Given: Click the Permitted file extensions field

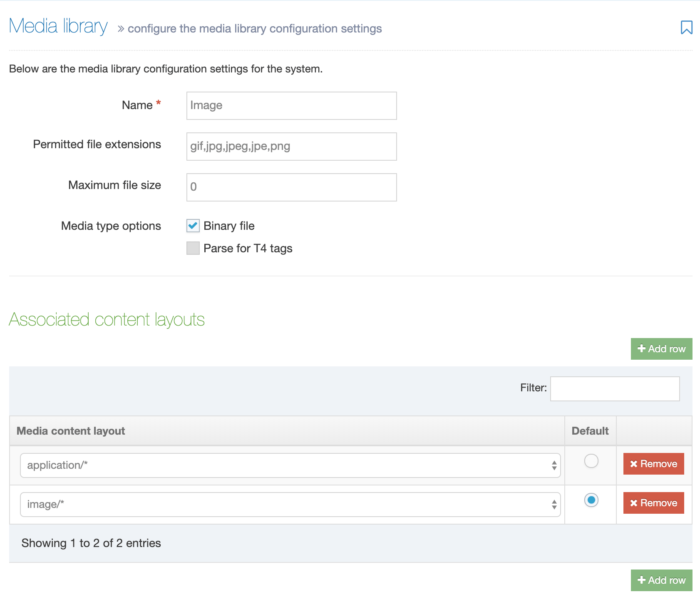Looking at the screenshot, I should [x=291, y=147].
